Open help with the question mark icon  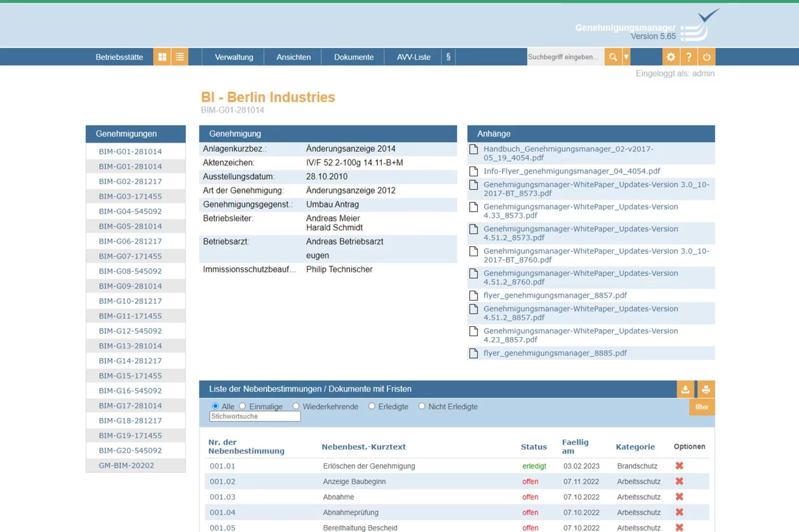pyautogui.click(x=688, y=57)
